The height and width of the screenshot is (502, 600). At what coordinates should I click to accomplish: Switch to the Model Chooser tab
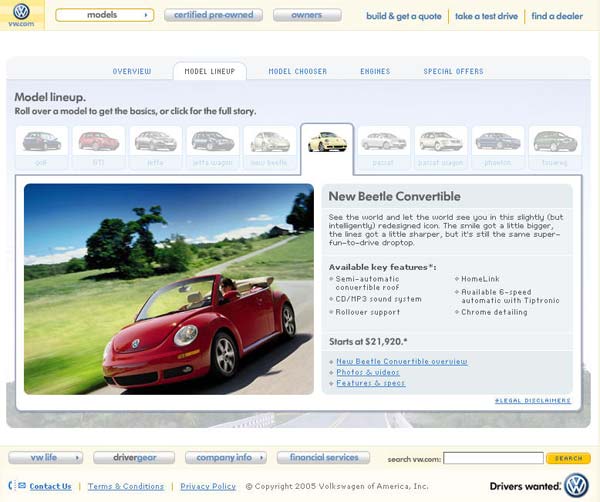click(x=298, y=72)
